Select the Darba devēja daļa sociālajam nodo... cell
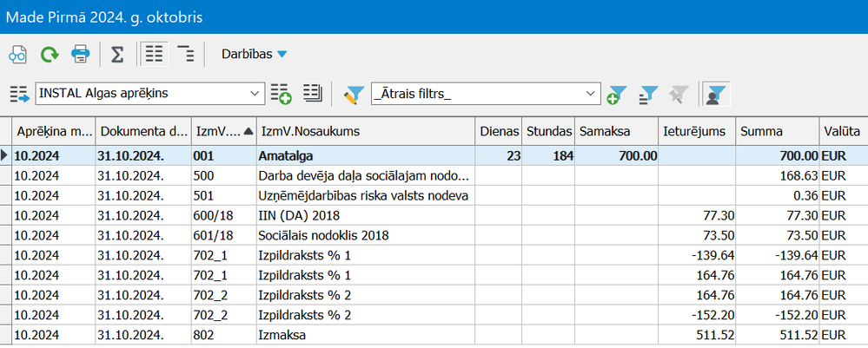Screen dimensions: 868x348 (365, 176)
